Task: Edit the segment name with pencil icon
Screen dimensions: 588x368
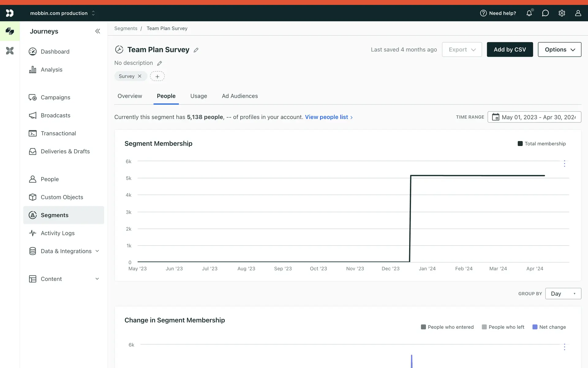Action: 196,50
